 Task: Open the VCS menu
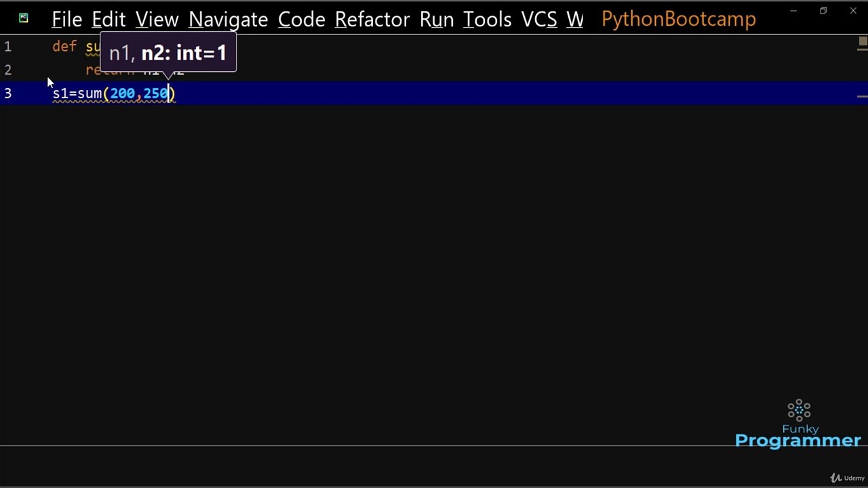coord(538,20)
